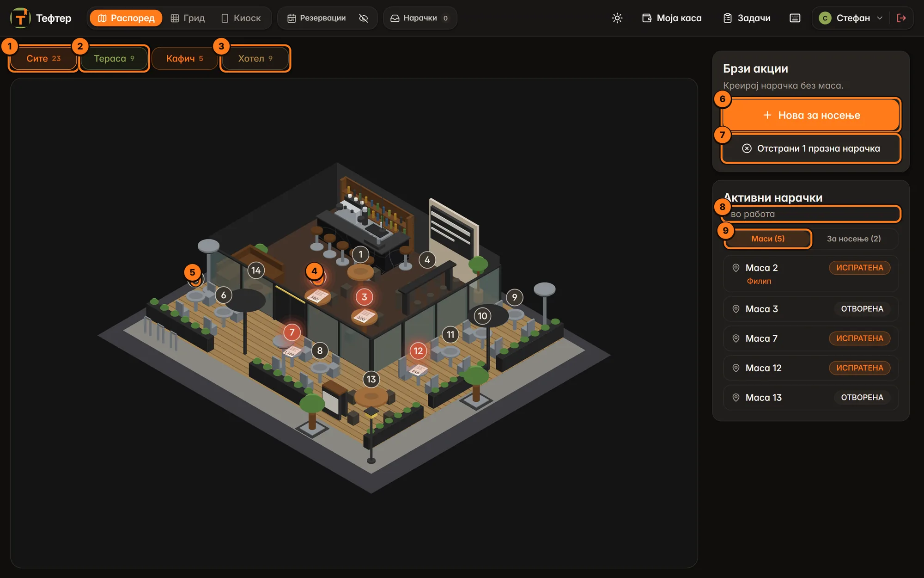924x578 pixels.
Task: Select table marker 6 on floor plan
Action: [x=224, y=295]
